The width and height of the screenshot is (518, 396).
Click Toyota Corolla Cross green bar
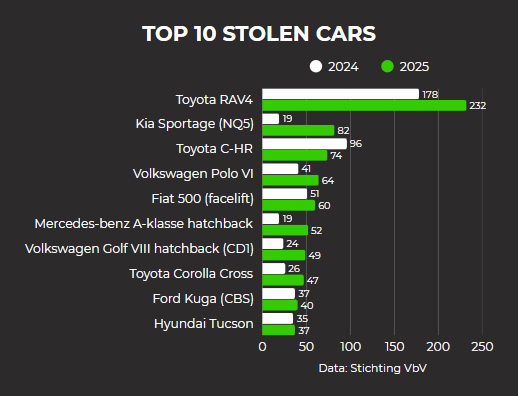283,280
